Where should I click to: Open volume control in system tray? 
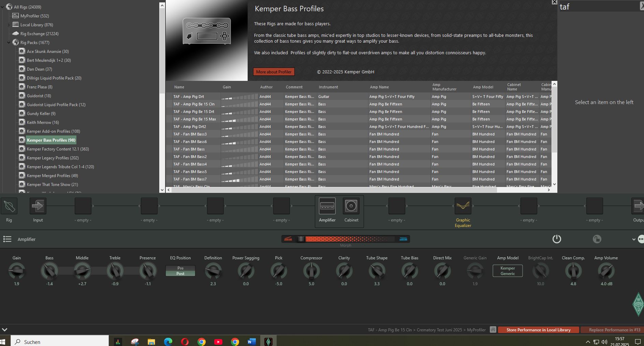point(604,342)
